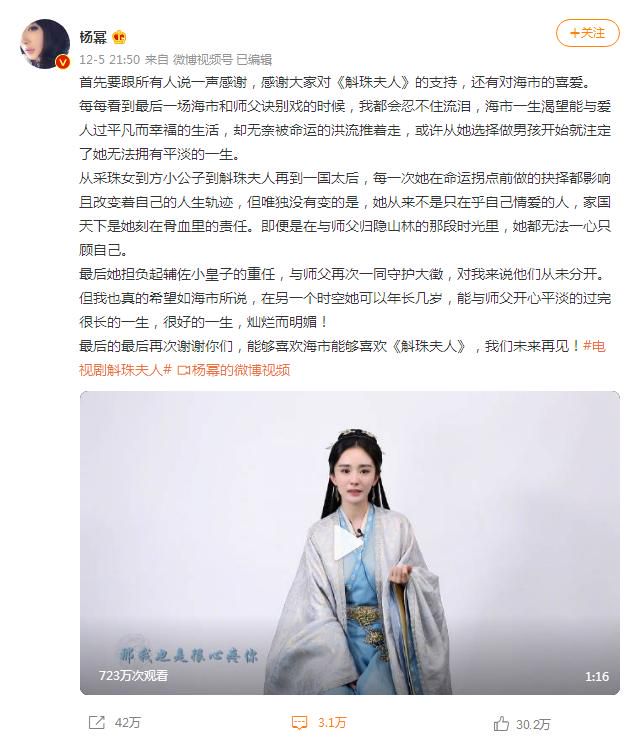Open comments via the speech bubble icon
Image resolution: width=635 pixels, height=738 pixels.
300,722
